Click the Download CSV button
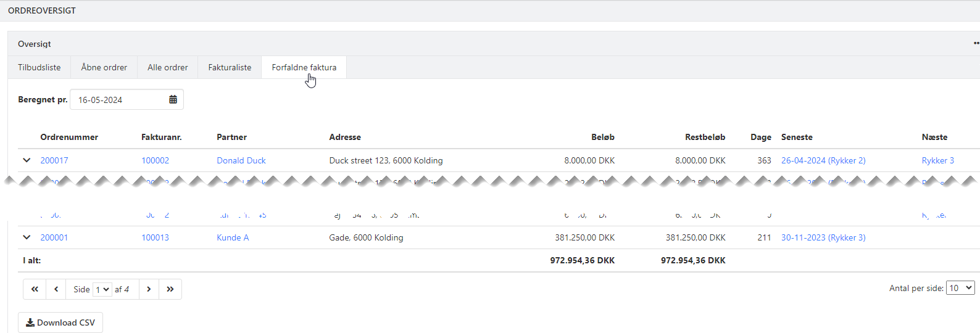The height and width of the screenshot is (333, 980). click(x=60, y=323)
